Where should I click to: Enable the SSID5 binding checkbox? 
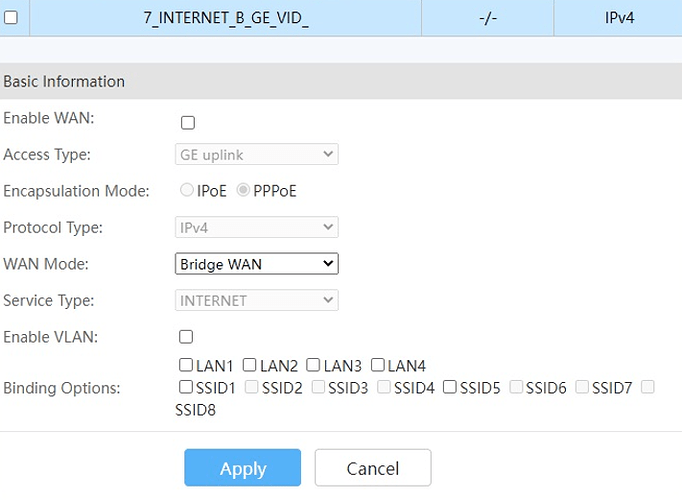[450, 387]
